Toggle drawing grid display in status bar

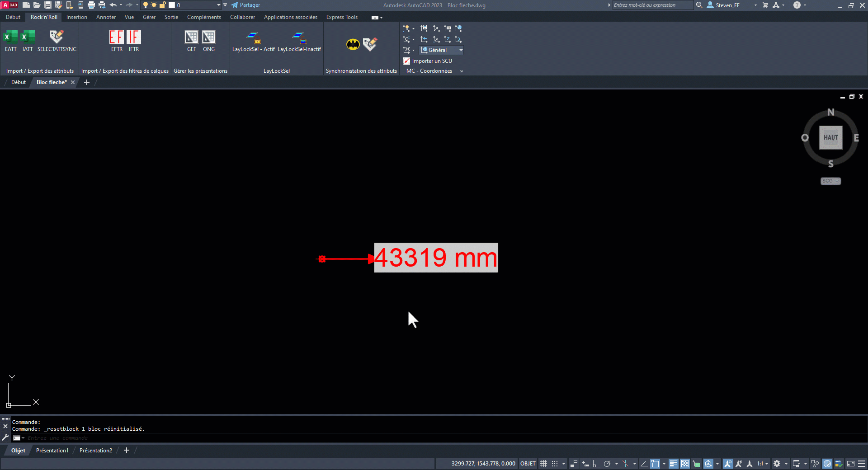543,463
